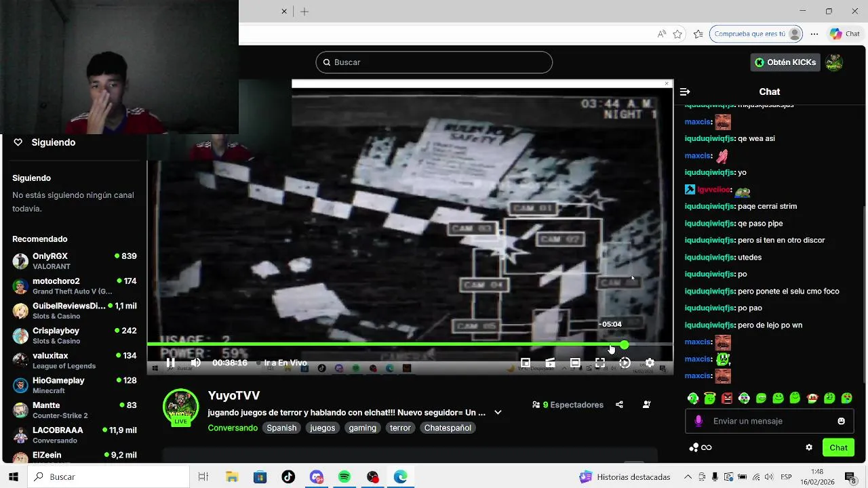Image resolution: width=868 pixels, height=488 pixels.
Task: Open the emoji picker smiley icon
Action: tap(842, 421)
